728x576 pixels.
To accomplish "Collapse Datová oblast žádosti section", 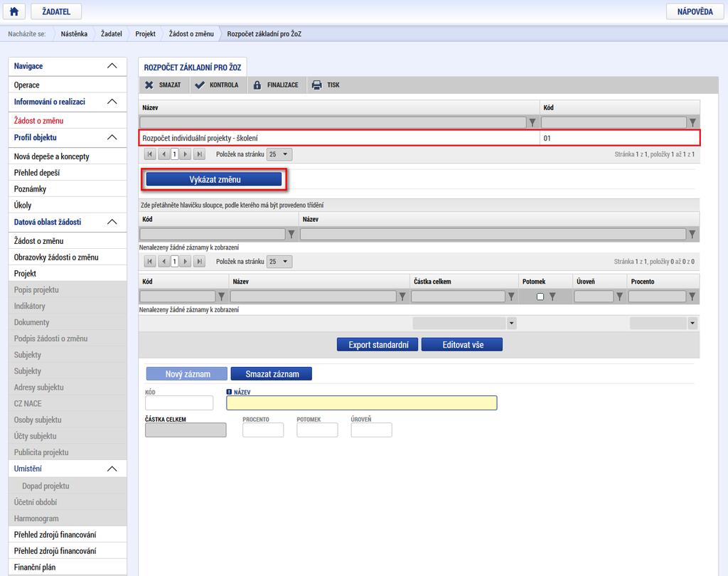I will click(112, 222).
